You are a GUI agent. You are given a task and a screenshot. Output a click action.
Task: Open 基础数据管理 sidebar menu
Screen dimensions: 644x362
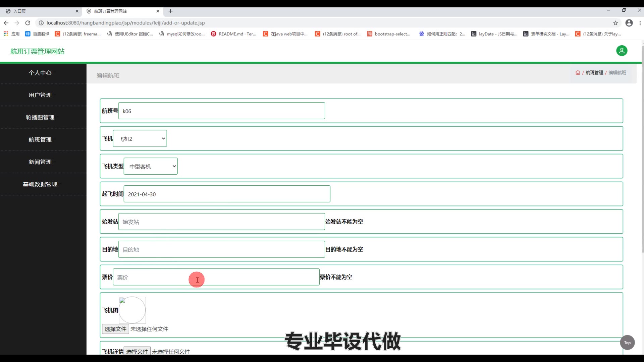click(40, 184)
